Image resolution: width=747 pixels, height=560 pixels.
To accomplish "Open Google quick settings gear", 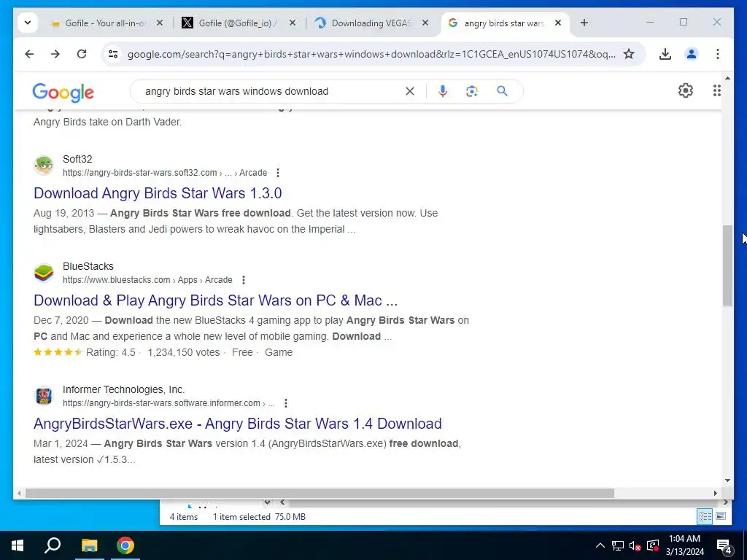I will 686,90.
